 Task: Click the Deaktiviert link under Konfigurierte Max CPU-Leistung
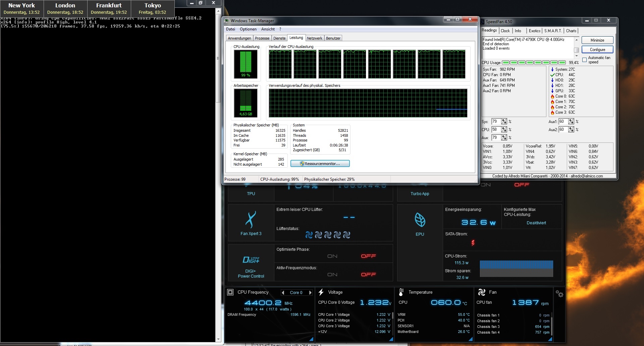coord(536,223)
